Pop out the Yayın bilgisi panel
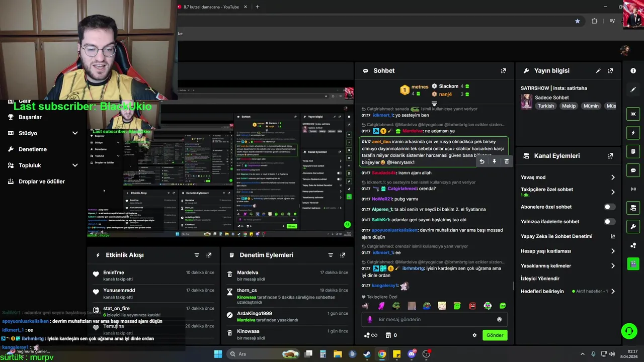This screenshot has height=362, width=644. 610,71
